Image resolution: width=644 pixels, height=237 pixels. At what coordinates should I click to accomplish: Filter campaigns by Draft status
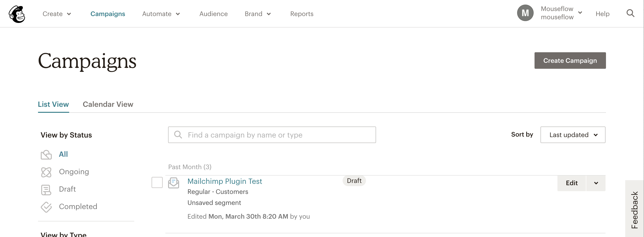tap(67, 189)
